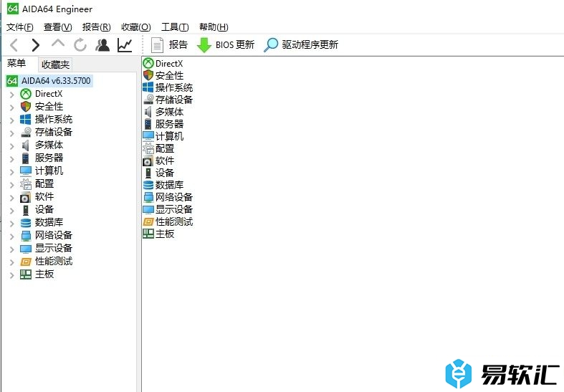564x392 pixels.
Task: Select 设备 text in the right pane
Action: (x=165, y=173)
